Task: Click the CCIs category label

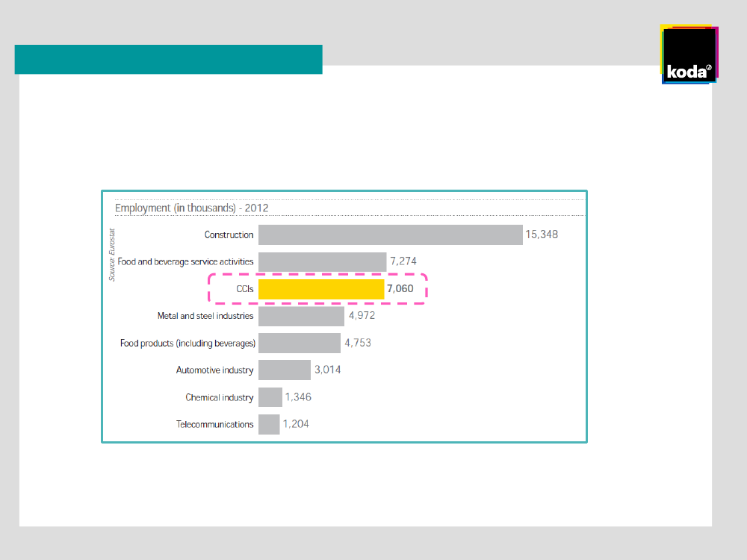Action: (x=244, y=289)
